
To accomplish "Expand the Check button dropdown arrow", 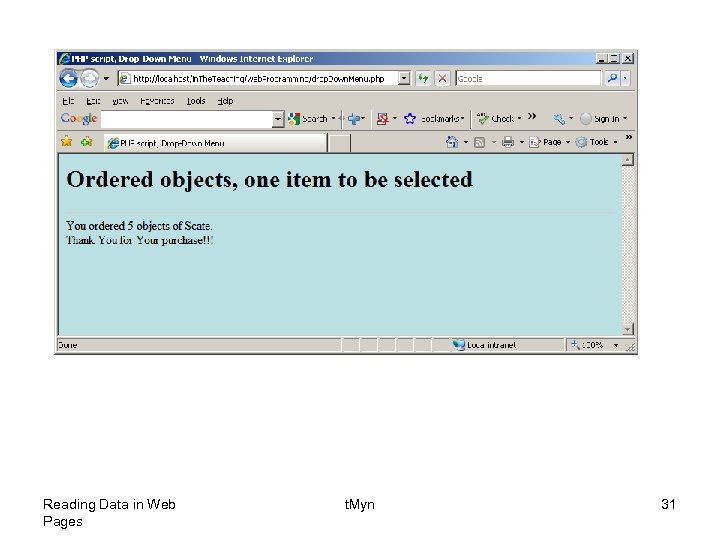I will pyautogui.click(x=519, y=119).
